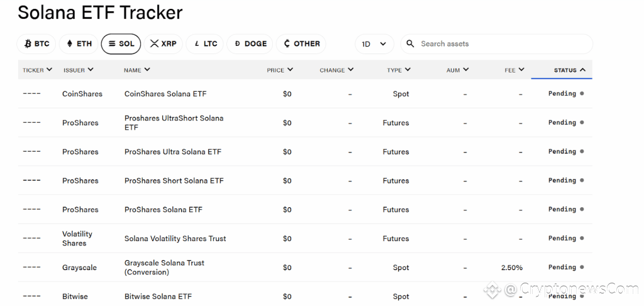
Task: Click the SOL filter chip
Action: click(x=121, y=44)
